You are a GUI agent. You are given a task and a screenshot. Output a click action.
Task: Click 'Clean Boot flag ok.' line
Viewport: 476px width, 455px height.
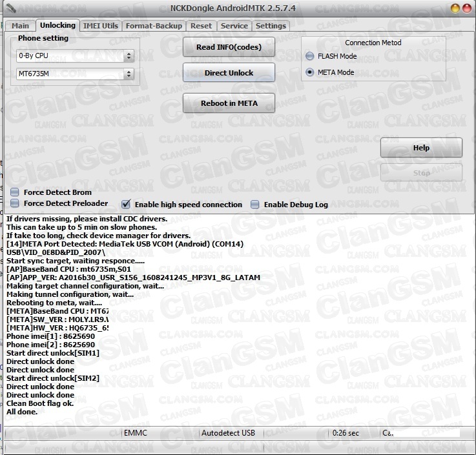point(40,403)
